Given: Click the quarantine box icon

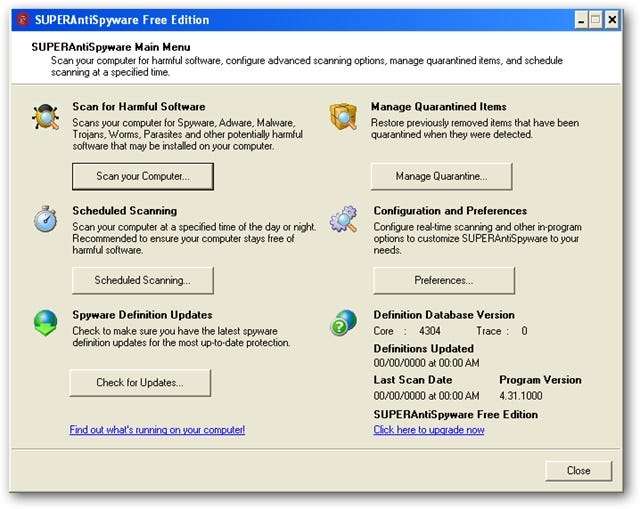Looking at the screenshot, I should coord(343,117).
